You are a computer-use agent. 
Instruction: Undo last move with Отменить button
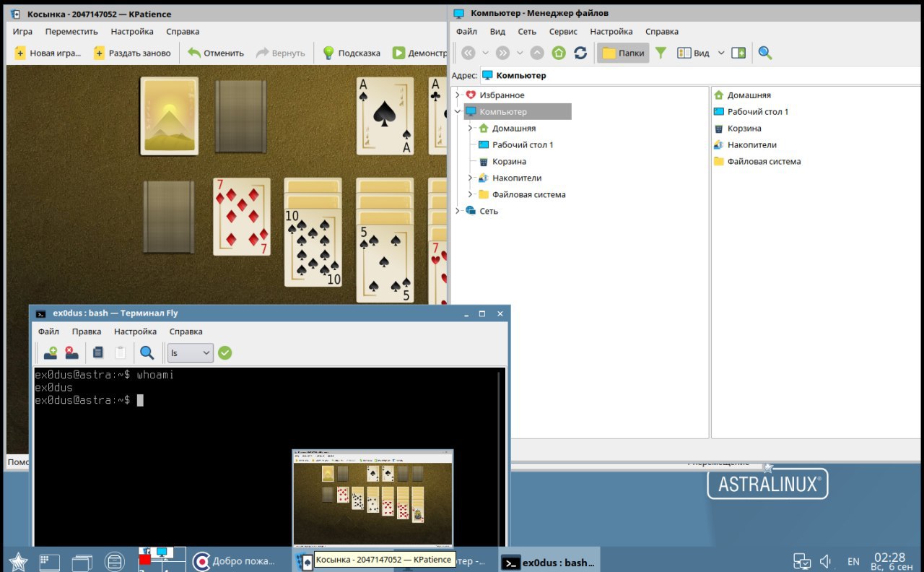[x=216, y=53]
